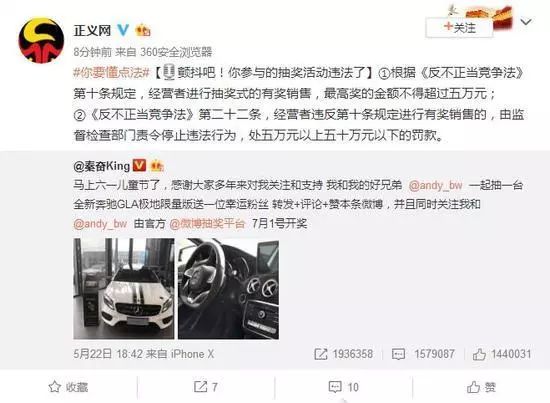Click the blue V verification badge
Screen dimensions: 550x403
(x=123, y=30)
